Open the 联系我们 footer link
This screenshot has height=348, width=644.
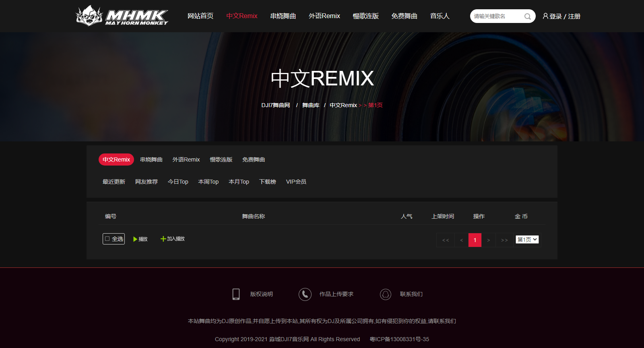point(411,294)
